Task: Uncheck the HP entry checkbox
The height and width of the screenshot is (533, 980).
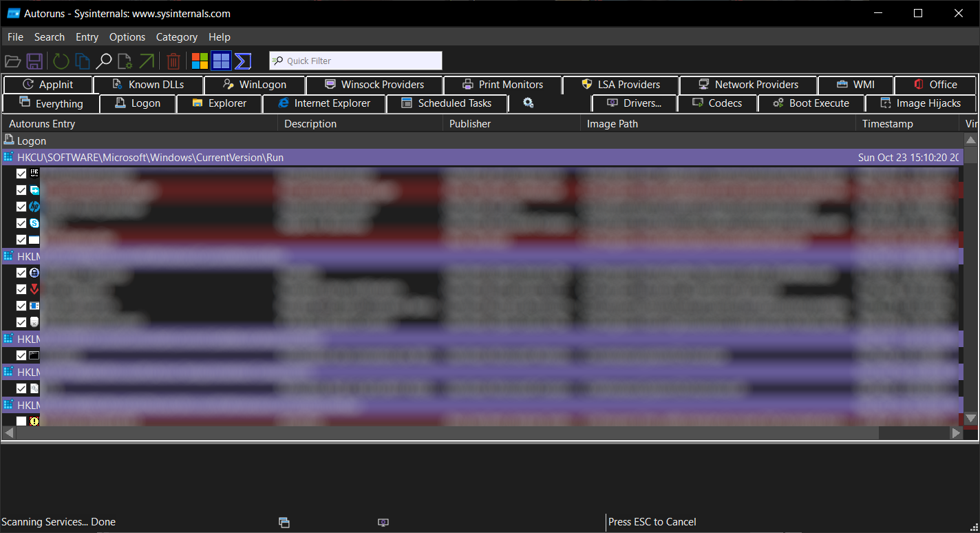Action: (21, 207)
